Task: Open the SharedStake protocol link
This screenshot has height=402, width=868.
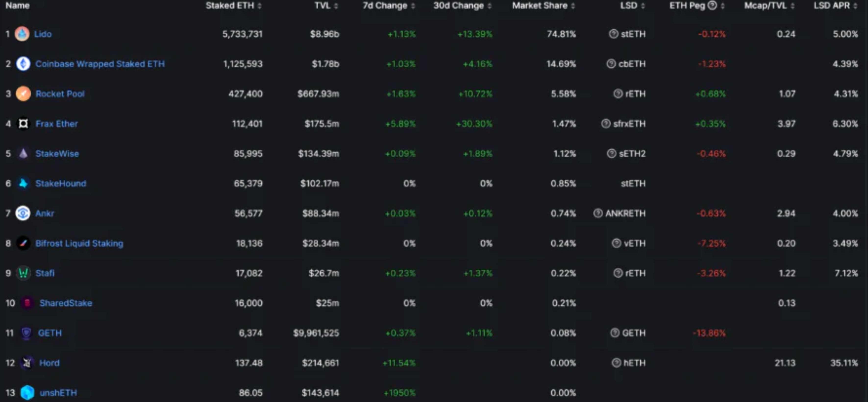Action: pos(66,303)
